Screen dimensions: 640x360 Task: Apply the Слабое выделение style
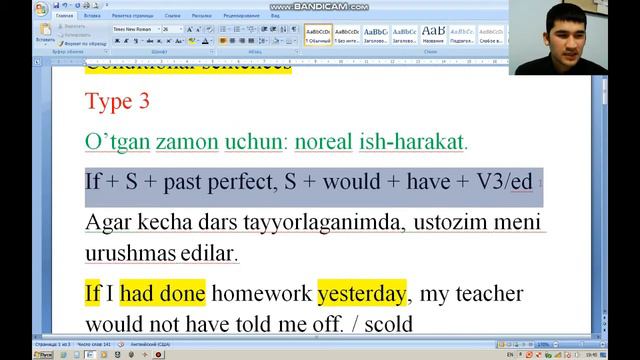tap(491, 35)
